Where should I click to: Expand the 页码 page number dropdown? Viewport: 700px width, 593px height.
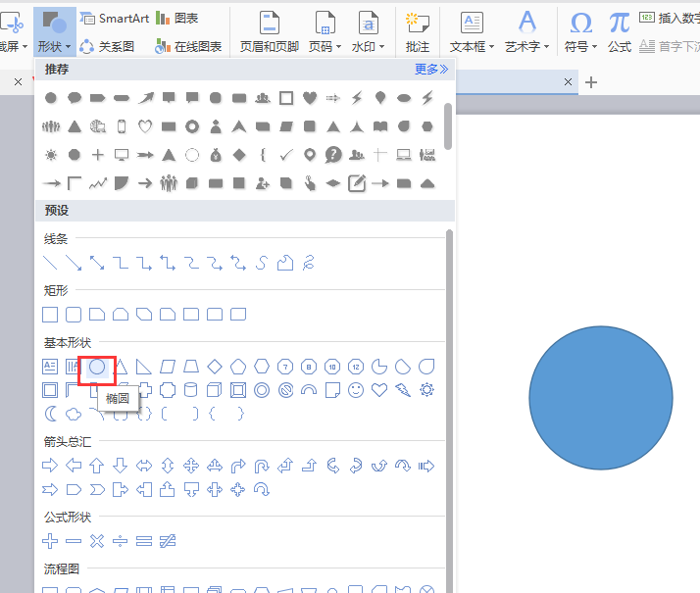[x=325, y=46]
